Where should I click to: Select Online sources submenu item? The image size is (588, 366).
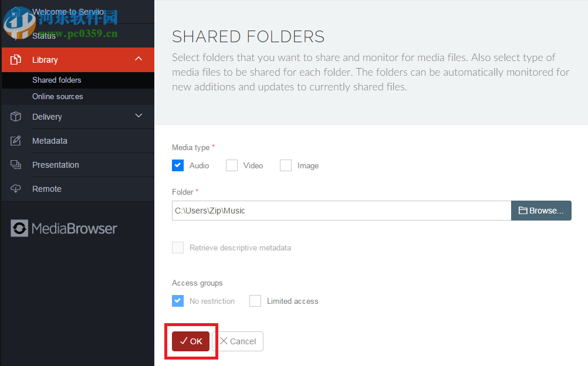pos(58,96)
